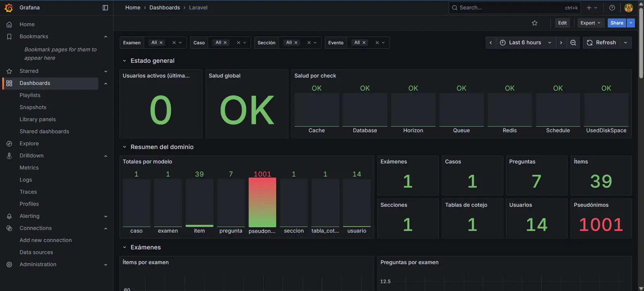The height and width of the screenshot is (291, 644).
Task: Open Data sources in the sidebar
Action: point(36,252)
